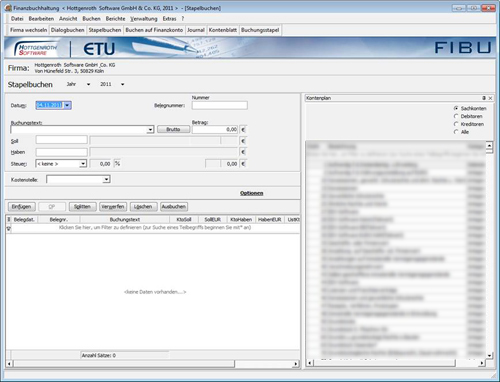The width and height of the screenshot is (500, 382).
Task: Click the Euro icon next to Haben row
Action: (x=243, y=152)
